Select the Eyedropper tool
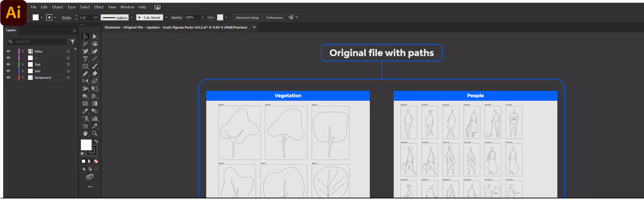The height and width of the screenshot is (199, 644). [85, 110]
